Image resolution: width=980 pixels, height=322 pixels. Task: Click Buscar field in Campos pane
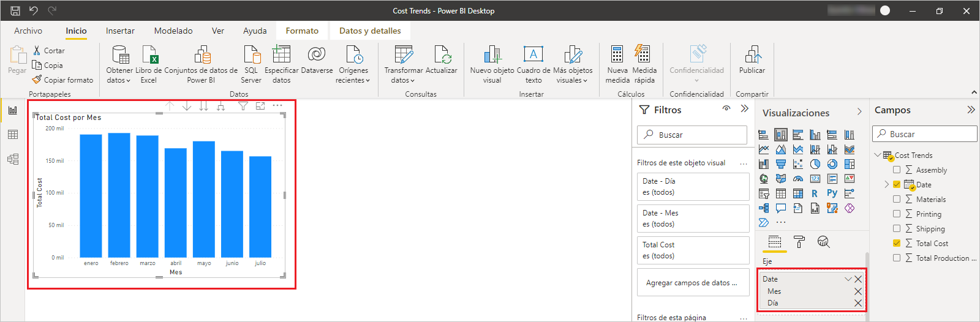click(x=925, y=133)
